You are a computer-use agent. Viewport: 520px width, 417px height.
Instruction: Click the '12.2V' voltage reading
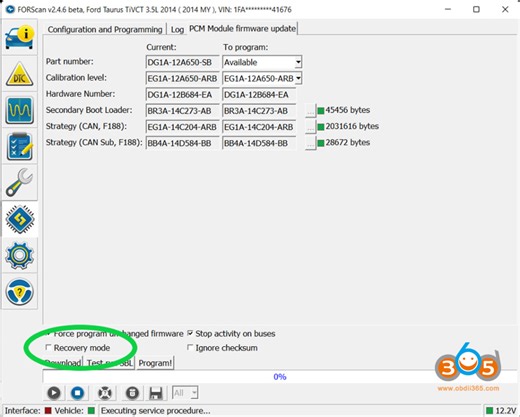click(x=506, y=411)
